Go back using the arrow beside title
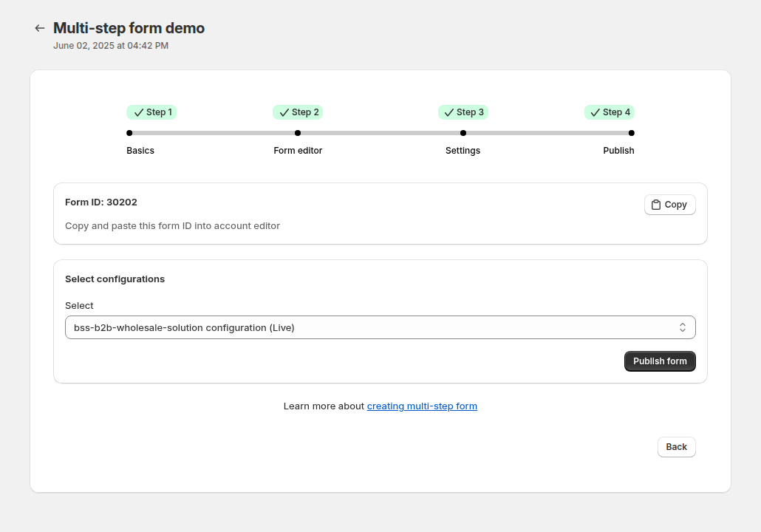This screenshot has width=761, height=532. click(x=40, y=29)
